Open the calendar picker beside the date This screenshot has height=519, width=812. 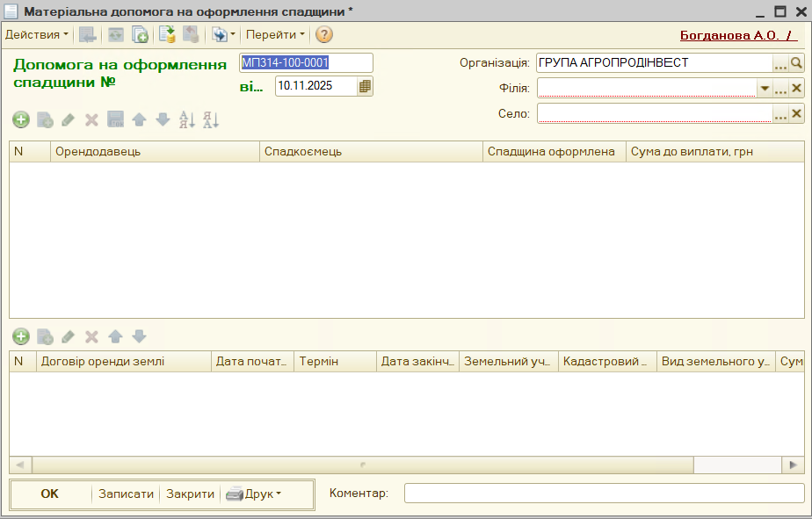tap(365, 86)
